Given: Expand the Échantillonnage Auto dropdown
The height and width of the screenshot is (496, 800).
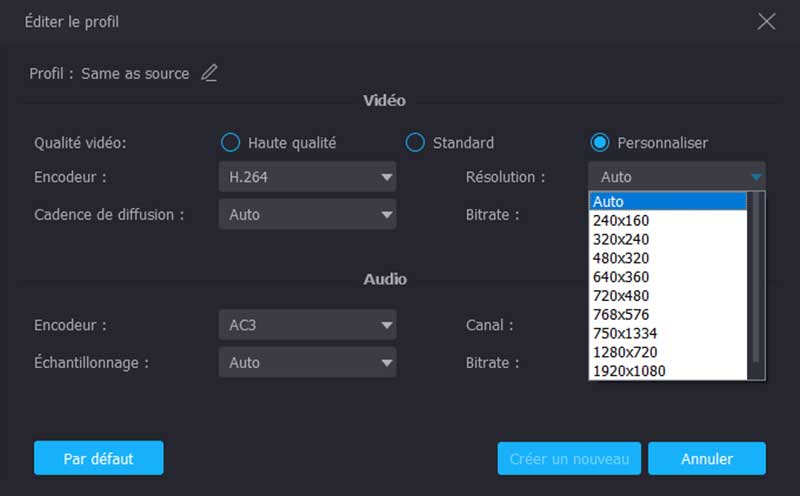Looking at the screenshot, I should [307, 362].
